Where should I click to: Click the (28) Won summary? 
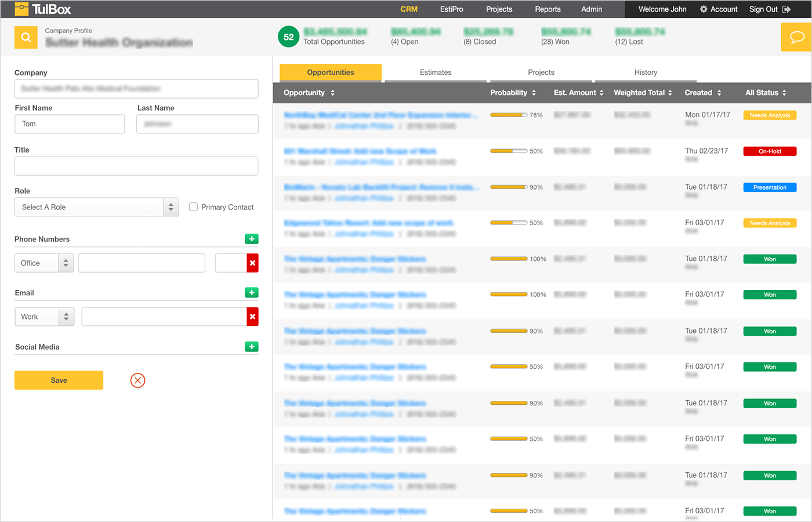click(555, 42)
